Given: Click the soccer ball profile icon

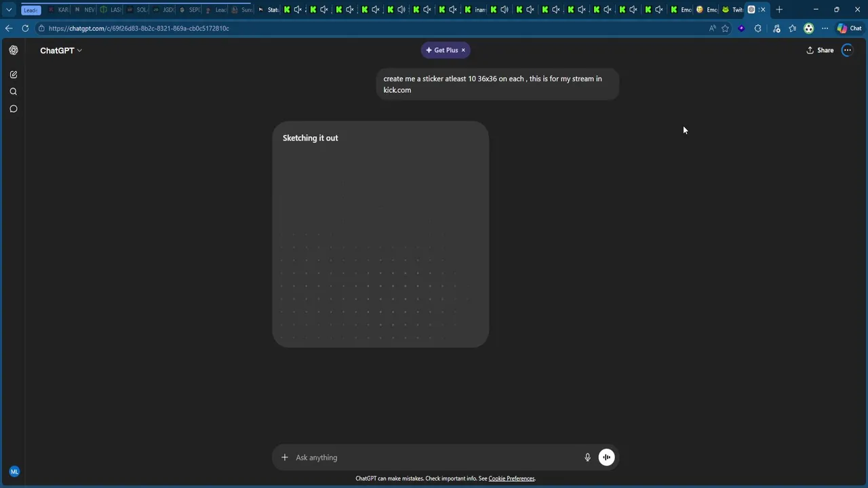Looking at the screenshot, I should point(808,28).
